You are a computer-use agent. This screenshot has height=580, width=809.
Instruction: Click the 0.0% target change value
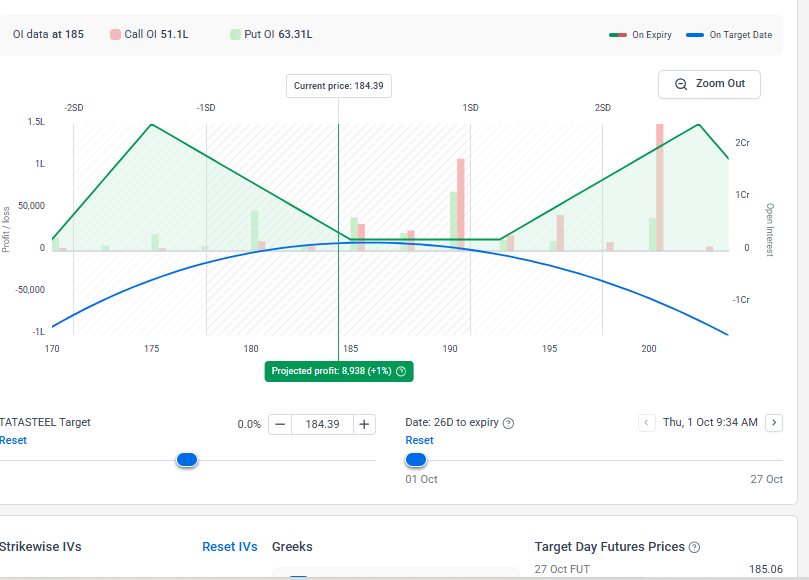[249, 424]
